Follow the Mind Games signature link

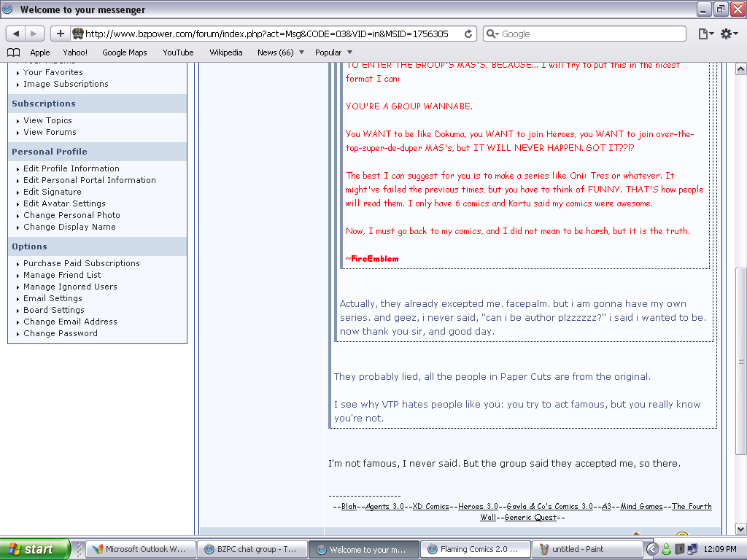coord(641,506)
